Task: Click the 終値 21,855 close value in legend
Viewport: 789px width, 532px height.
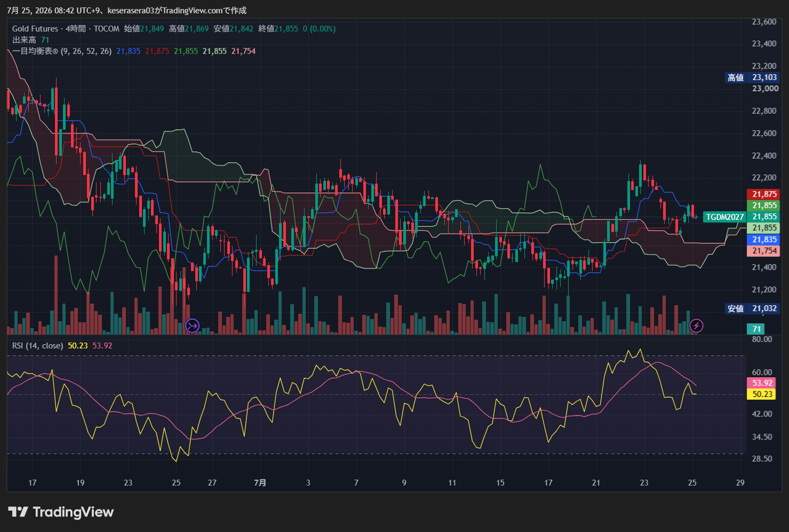Action: [x=279, y=28]
